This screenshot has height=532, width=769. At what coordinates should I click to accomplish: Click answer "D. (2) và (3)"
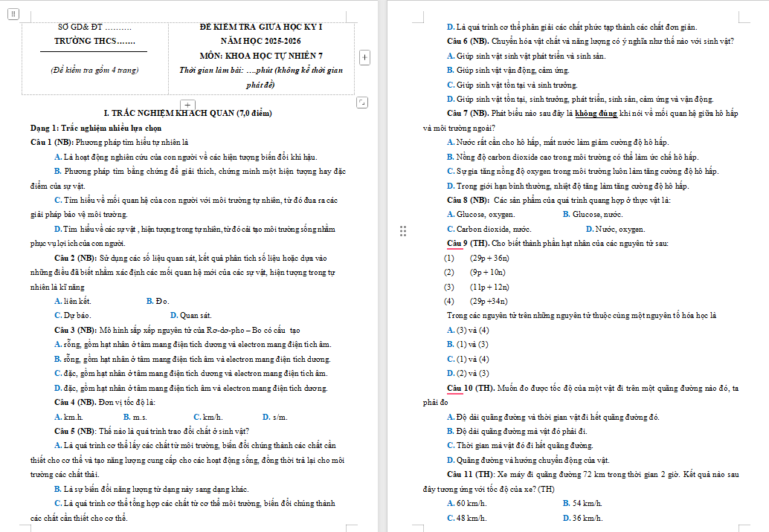click(x=469, y=373)
